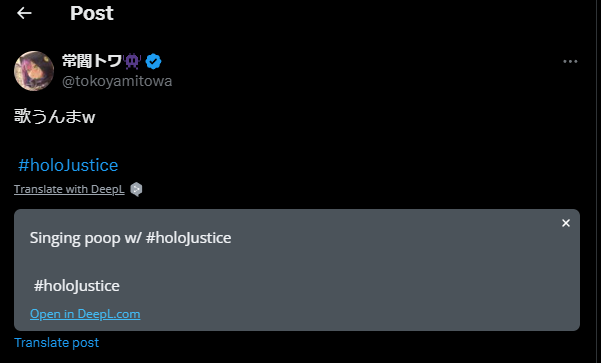This screenshot has height=363, width=601.
Task: Click the translated text Singing poop
Action: (x=75, y=238)
